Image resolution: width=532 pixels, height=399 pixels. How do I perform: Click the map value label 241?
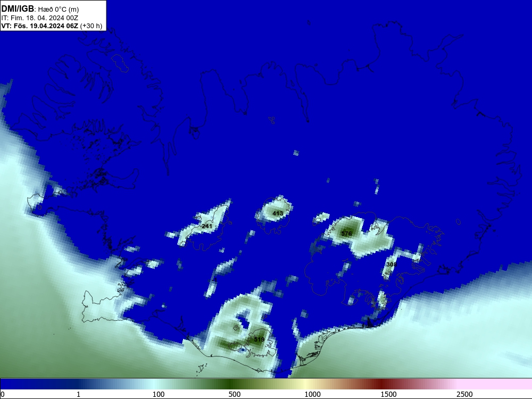click(206, 226)
